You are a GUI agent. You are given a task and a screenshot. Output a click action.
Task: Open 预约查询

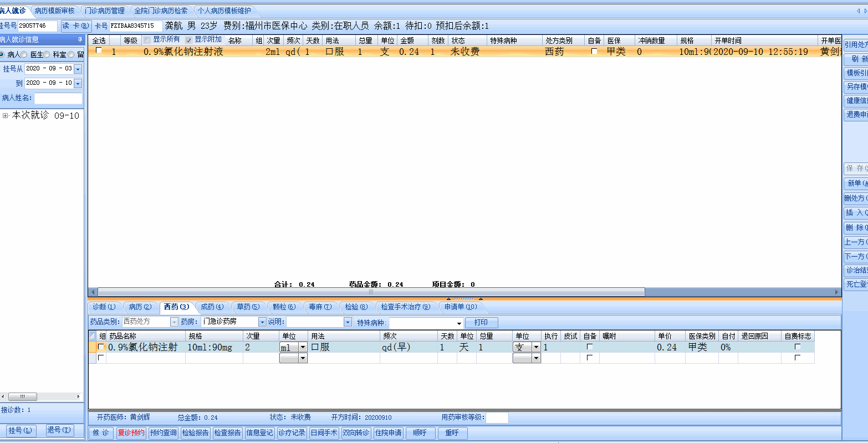tap(163, 433)
